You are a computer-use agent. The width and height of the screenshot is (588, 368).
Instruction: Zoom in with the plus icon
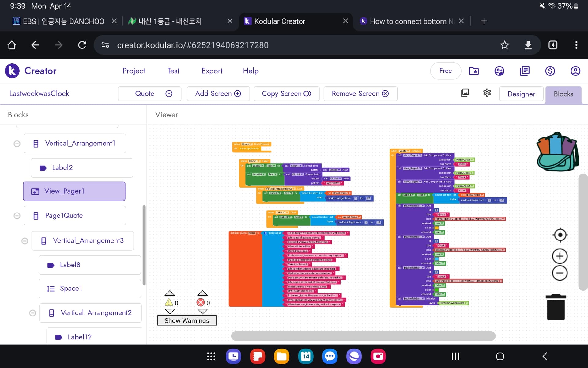coord(560,256)
